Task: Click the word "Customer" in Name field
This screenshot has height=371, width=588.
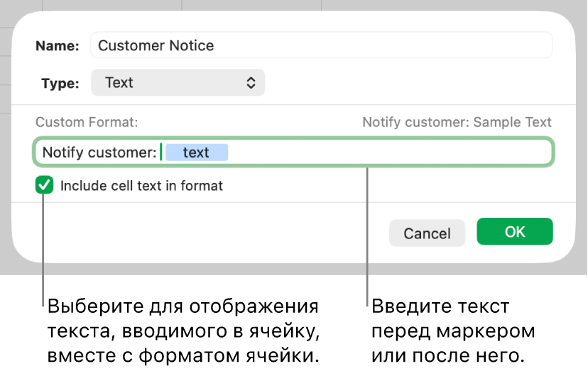Action: tap(128, 45)
